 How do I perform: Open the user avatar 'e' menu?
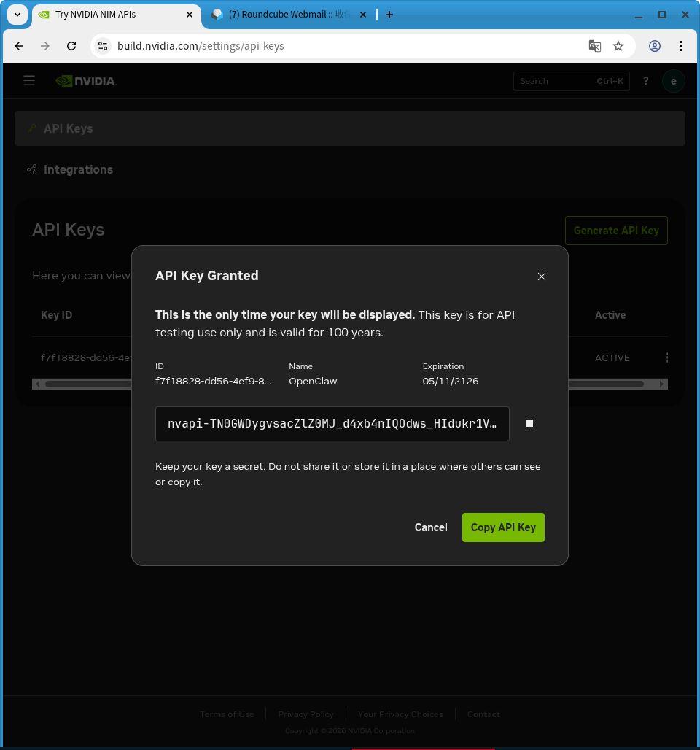[673, 81]
